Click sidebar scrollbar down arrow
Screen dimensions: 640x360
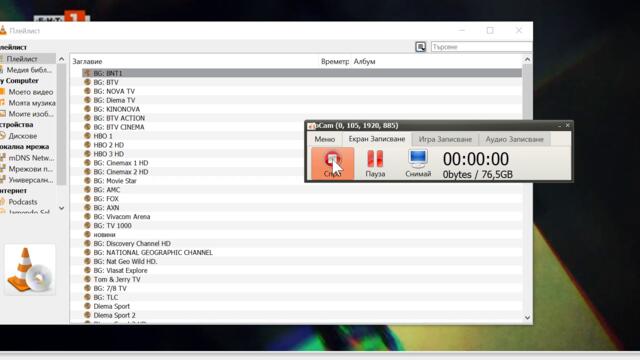coord(62,208)
